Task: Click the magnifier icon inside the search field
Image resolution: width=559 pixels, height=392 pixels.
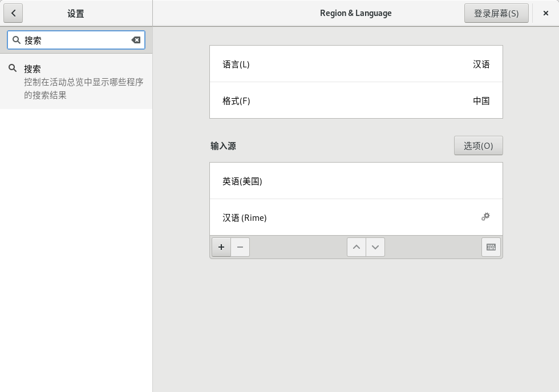Action: coord(17,40)
